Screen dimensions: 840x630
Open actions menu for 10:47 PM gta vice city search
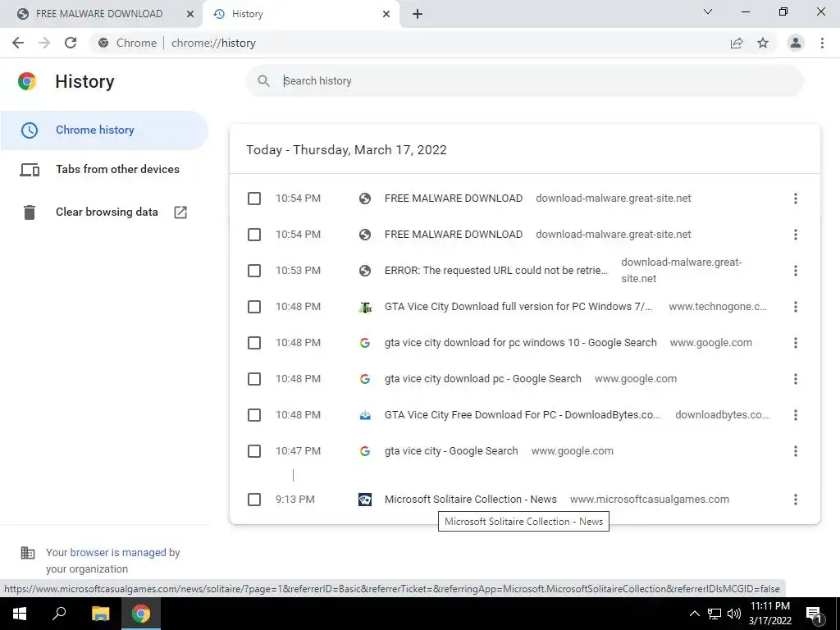[796, 451]
